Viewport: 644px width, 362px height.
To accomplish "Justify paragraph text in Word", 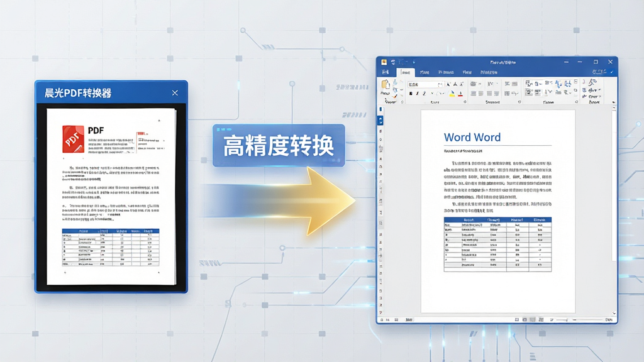I will (497, 94).
